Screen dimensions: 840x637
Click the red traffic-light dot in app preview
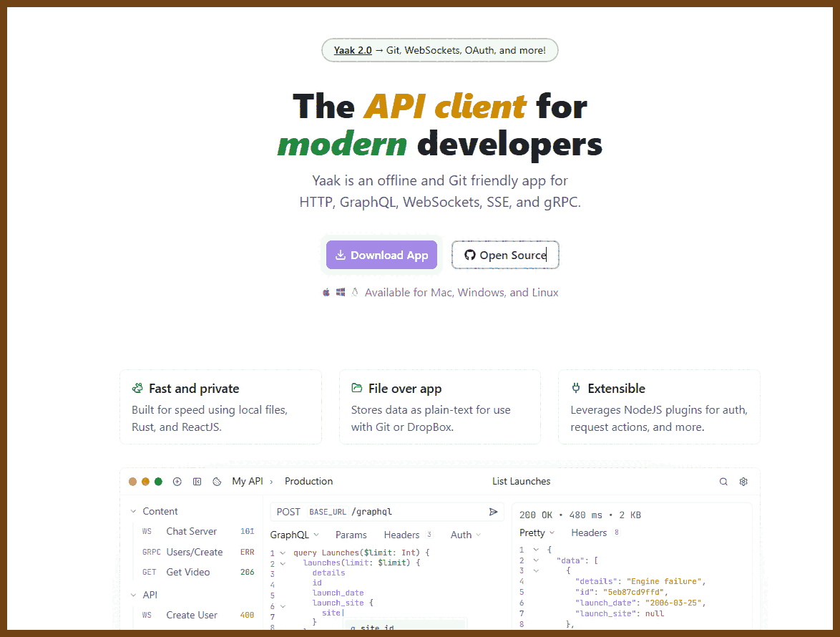coord(133,482)
